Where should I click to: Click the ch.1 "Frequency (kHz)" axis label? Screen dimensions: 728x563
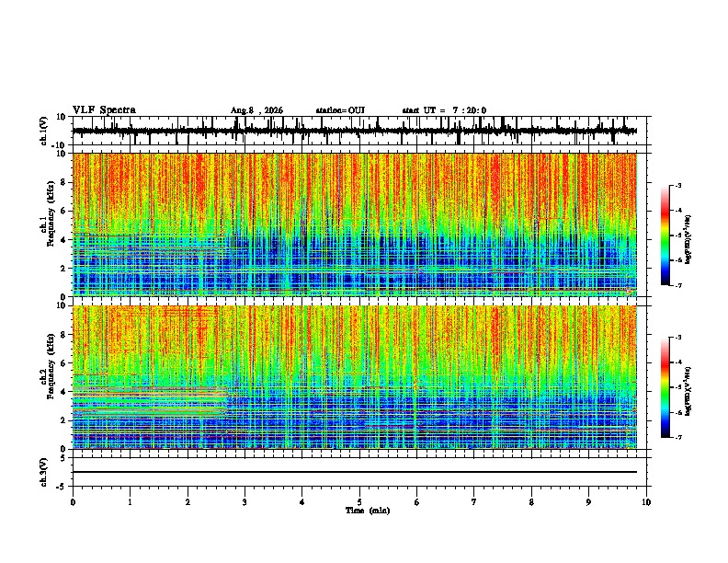[x=51, y=213]
